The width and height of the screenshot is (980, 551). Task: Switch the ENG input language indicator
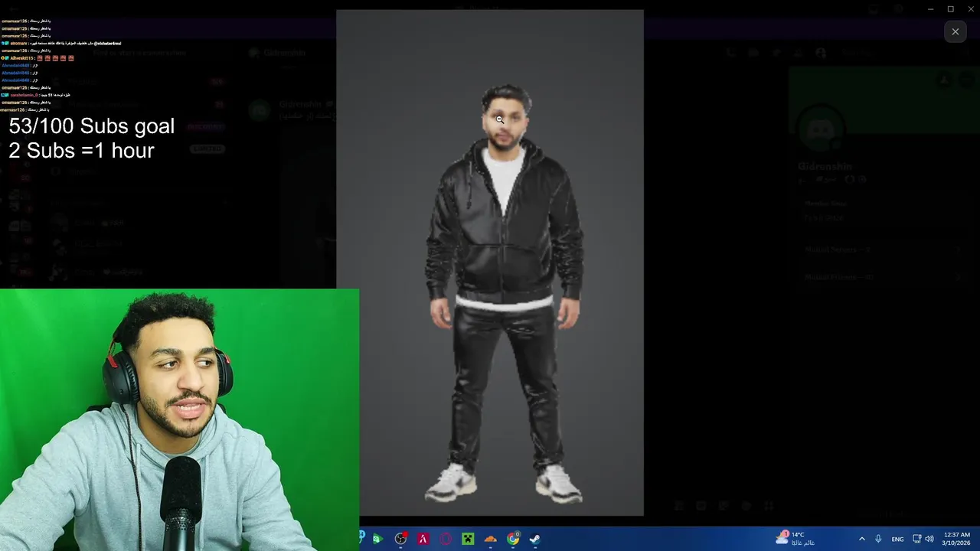[897, 539]
